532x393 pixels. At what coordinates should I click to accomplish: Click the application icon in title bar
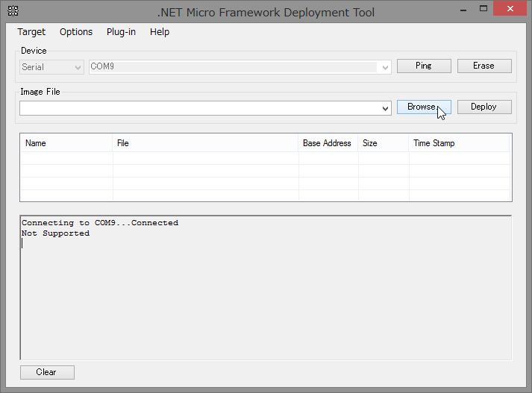[x=13, y=11]
